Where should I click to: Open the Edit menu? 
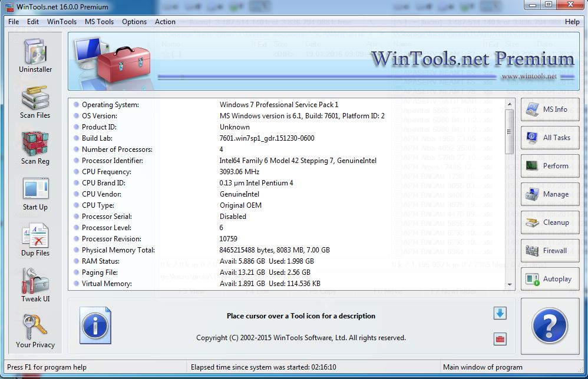coord(33,22)
